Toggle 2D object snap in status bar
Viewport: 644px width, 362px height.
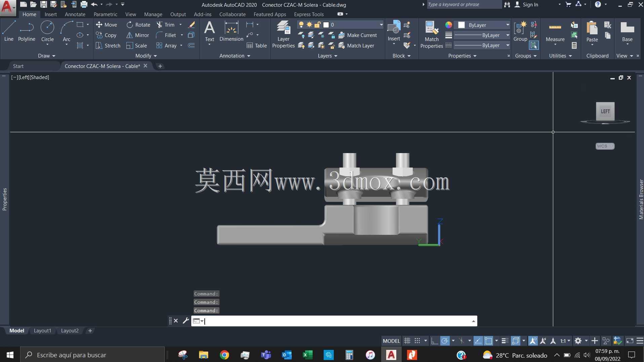(x=488, y=341)
